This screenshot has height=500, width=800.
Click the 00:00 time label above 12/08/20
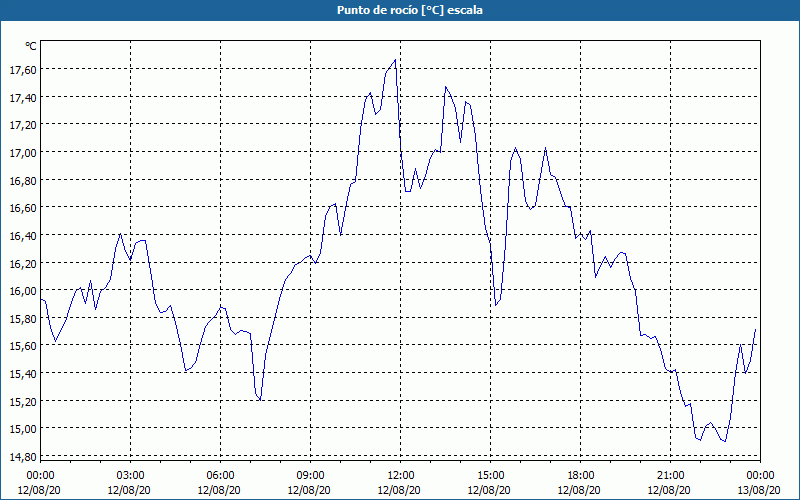(40, 476)
